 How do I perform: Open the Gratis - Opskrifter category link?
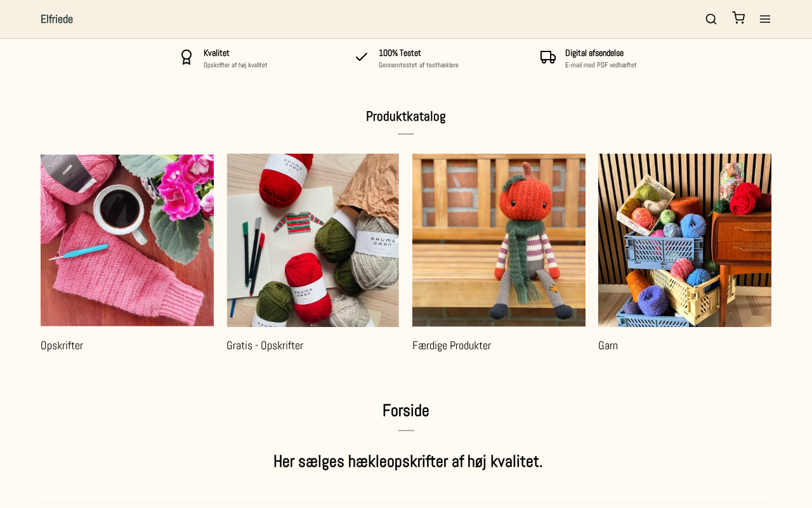click(x=265, y=345)
